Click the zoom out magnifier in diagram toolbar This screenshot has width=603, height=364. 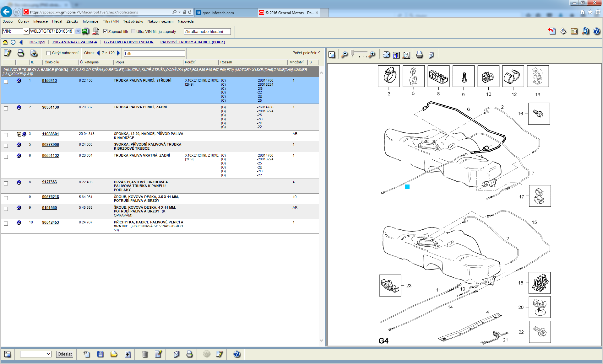pos(345,55)
